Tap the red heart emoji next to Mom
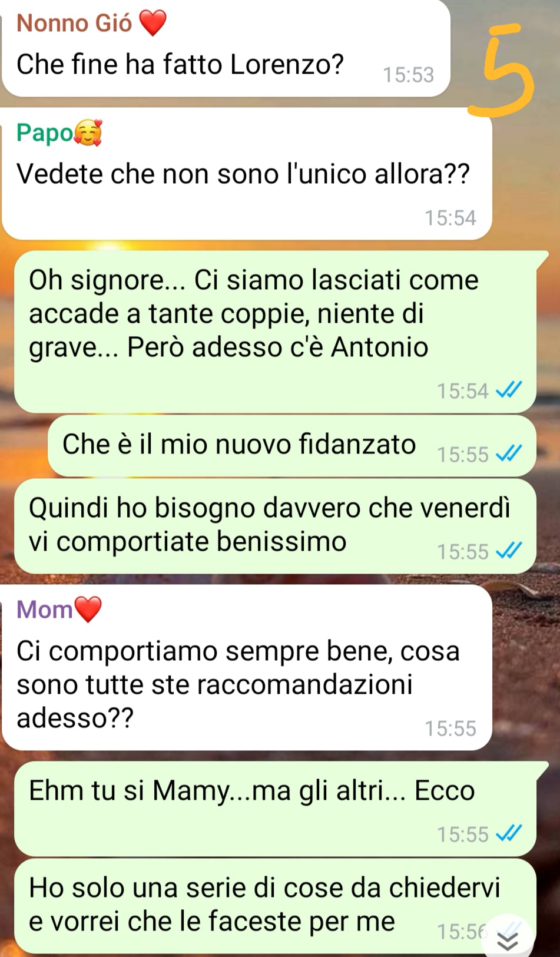 coord(88,610)
